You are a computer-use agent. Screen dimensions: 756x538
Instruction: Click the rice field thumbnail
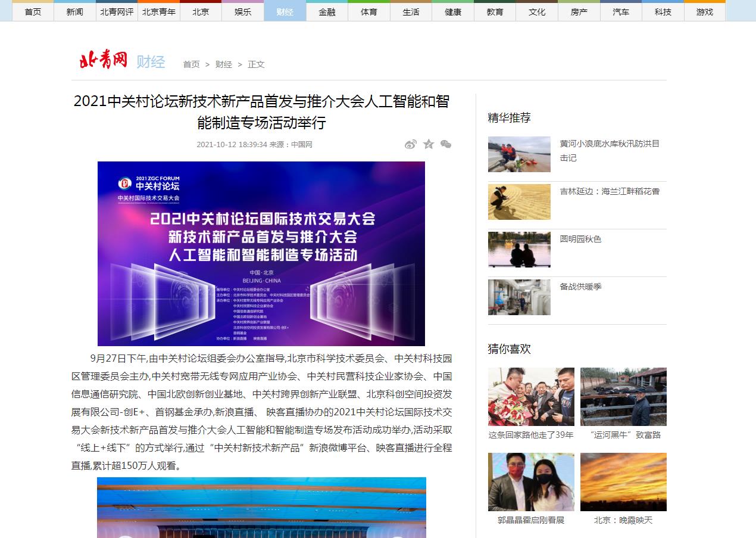[519, 202]
